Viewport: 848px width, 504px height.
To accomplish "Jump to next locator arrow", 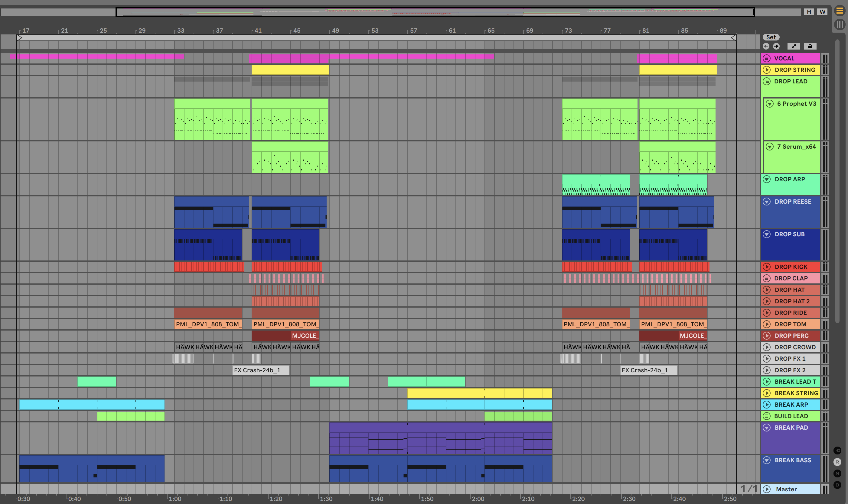I will [776, 46].
